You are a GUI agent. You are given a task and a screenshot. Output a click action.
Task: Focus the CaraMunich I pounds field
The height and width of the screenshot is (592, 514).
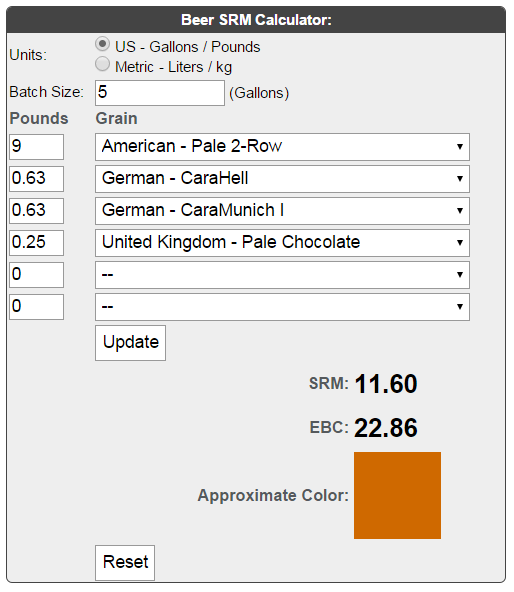click(37, 211)
